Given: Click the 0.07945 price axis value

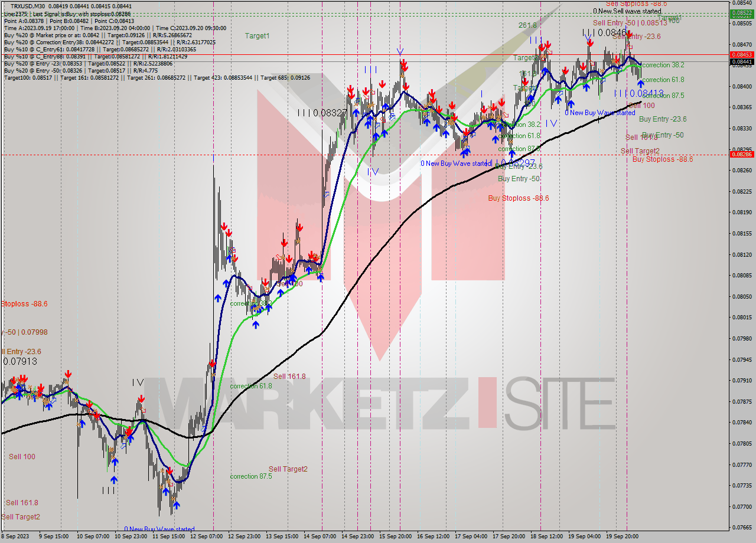Looking at the screenshot, I should (742, 359).
